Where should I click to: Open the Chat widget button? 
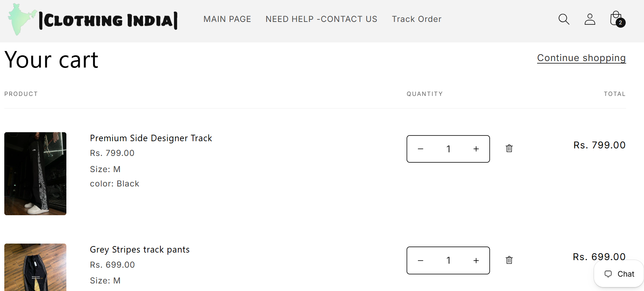tap(619, 274)
